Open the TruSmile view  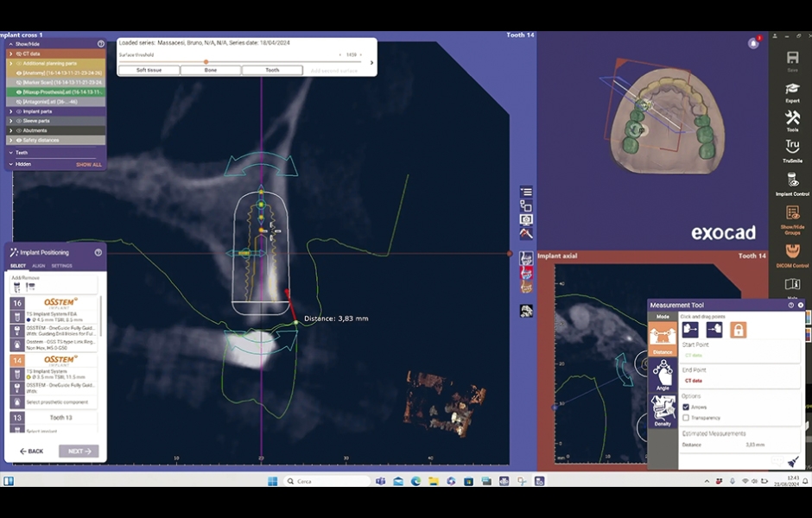792,149
